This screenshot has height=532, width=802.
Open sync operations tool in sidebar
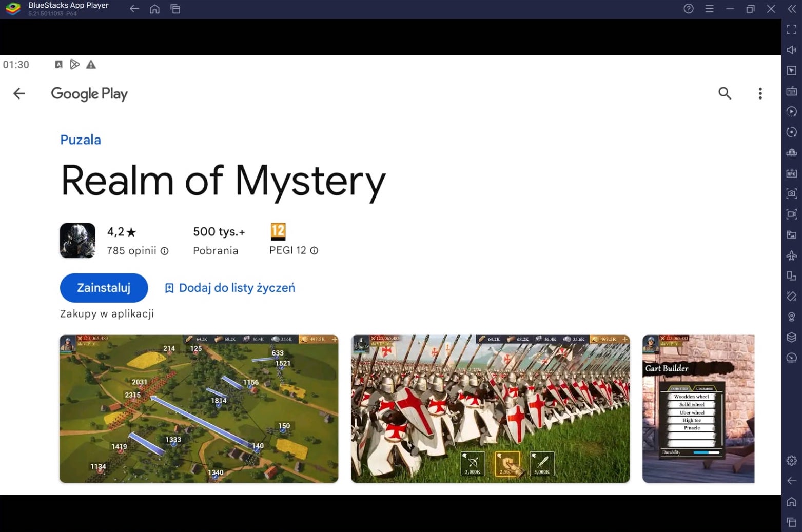tap(791, 132)
